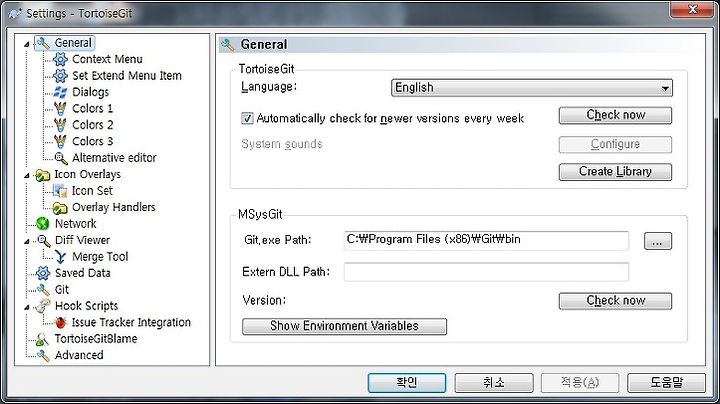Select the Network settings entry
Viewport: 720px width, 404px height.
click(x=76, y=224)
